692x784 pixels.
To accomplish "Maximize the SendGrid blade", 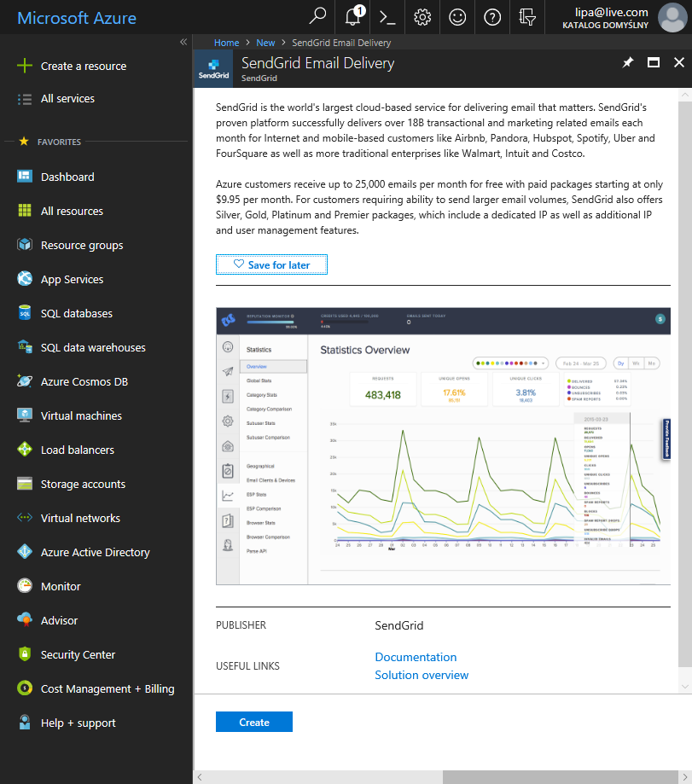I will [x=653, y=62].
